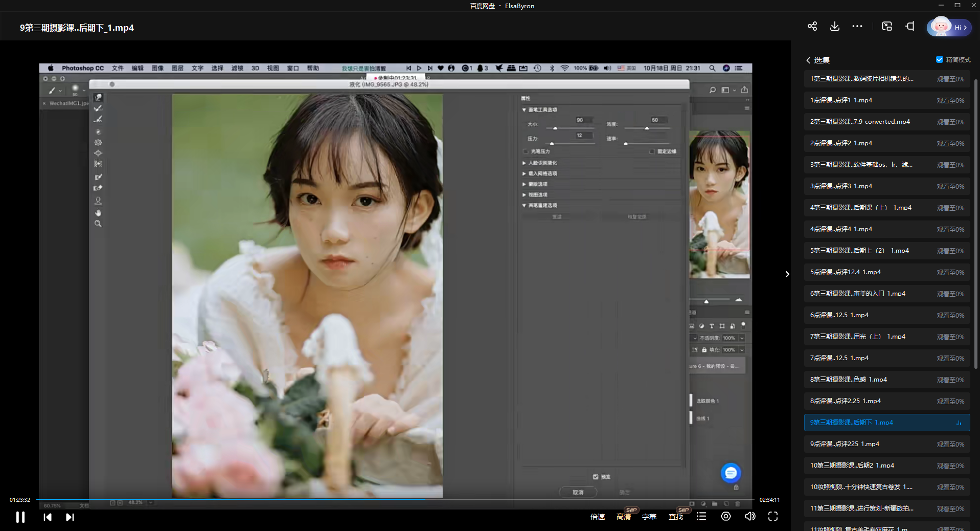Viewport: 980px width, 531px height.
Task: Open the three-dot more options menu
Action: click(x=857, y=26)
